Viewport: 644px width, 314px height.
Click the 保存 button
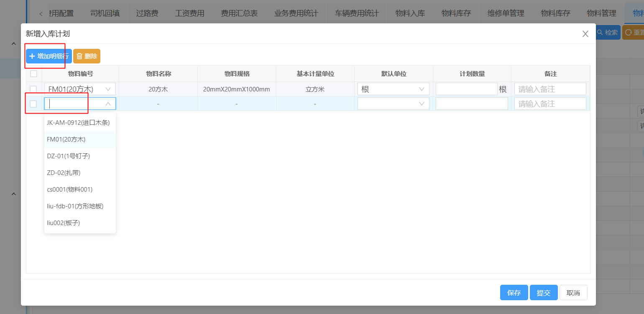click(514, 293)
